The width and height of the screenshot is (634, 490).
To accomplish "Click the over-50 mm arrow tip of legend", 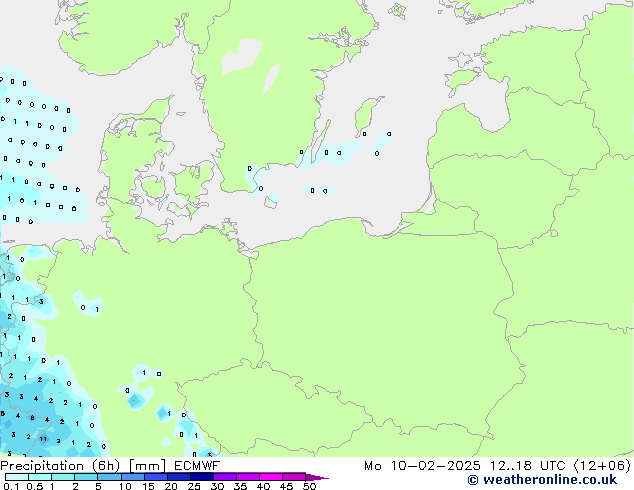I will point(317,477).
